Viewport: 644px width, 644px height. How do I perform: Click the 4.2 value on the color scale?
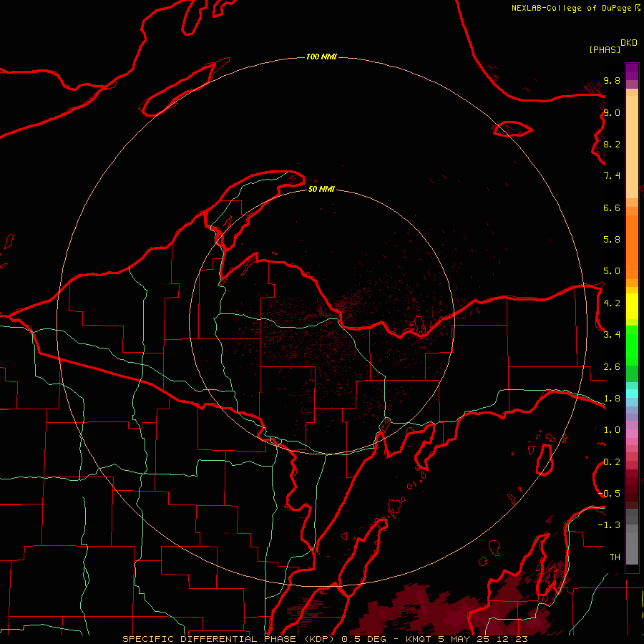tap(612, 303)
